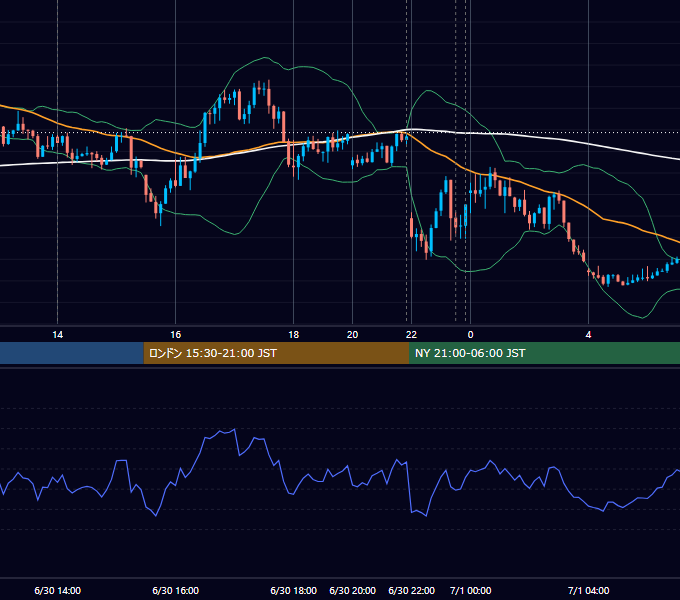Image resolution: width=680 pixels, height=600 pixels.
Task: Click the 6/30 22:00 date label
Action: coord(411,590)
